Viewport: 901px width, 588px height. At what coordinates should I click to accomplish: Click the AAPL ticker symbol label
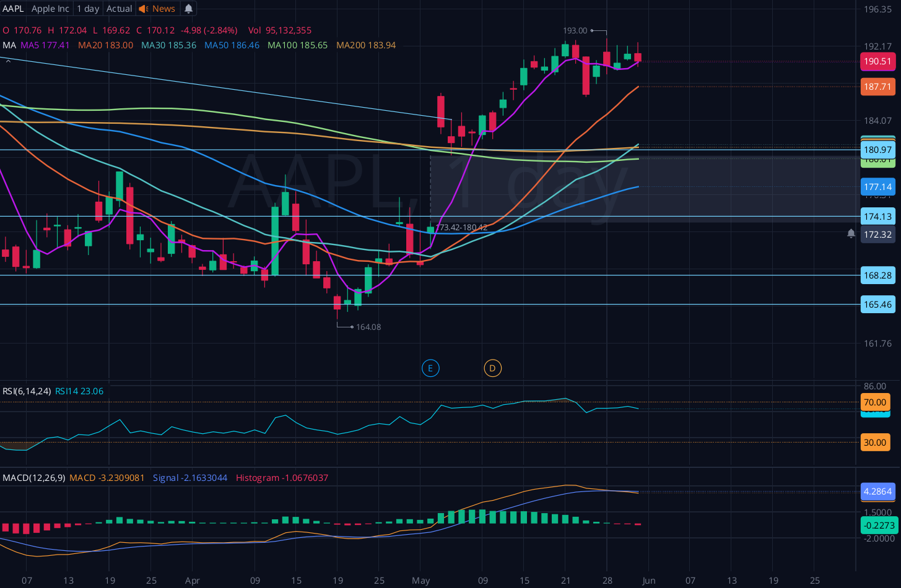click(x=13, y=9)
